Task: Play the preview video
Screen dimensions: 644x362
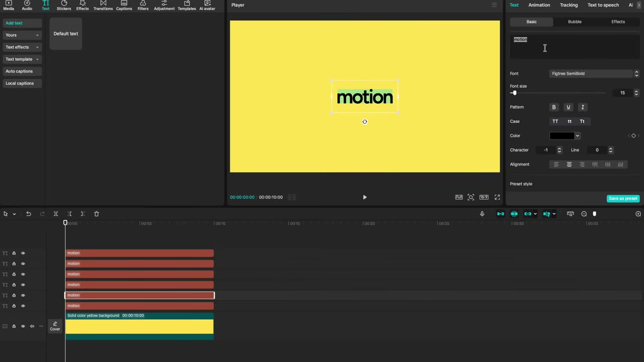Action: (x=365, y=197)
